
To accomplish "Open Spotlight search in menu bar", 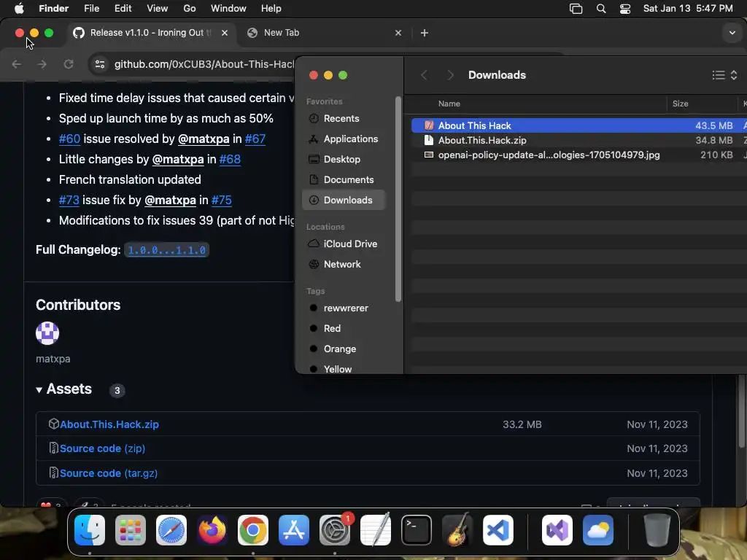I will (x=601, y=9).
